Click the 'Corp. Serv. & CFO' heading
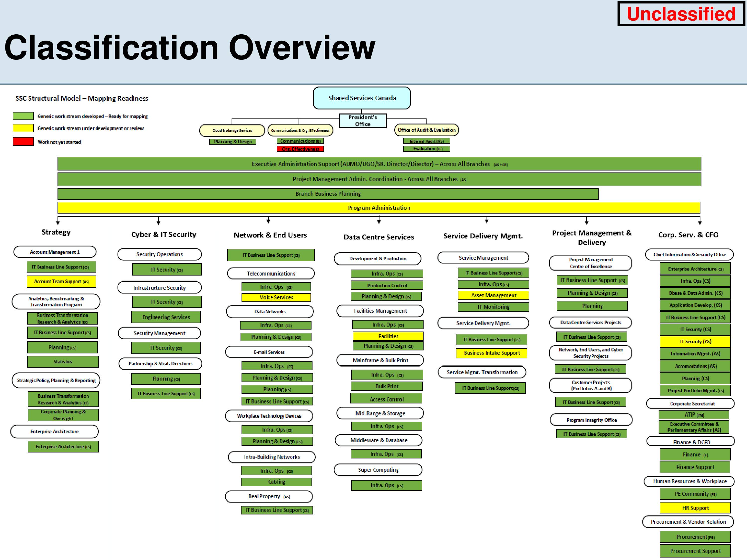This screenshot has width=747, height=560. pyautogui.click(x=688, y=235)
